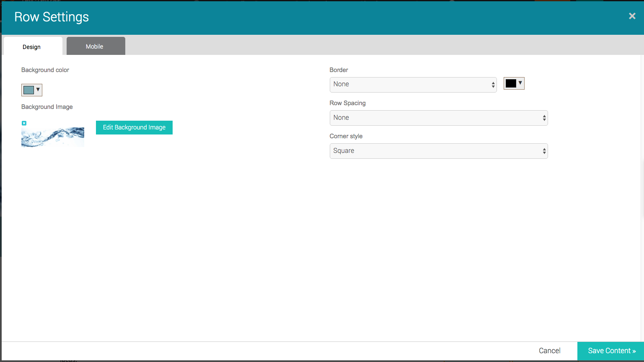The height and width of the screenshot is (362, 644).
Task: Open the Corner style dropdown
Action: [x=439, y=151]
